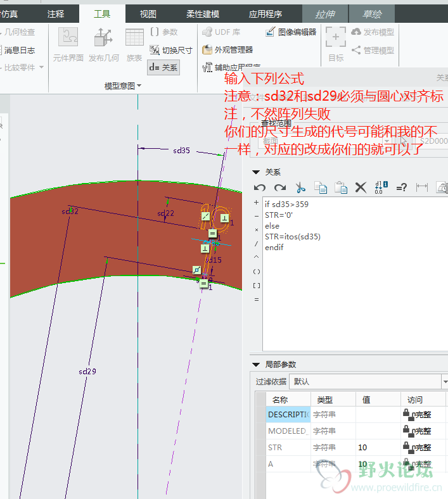The width and height of the screenshot is (448, 499).
Task: Insert equals sign in relations editor
Action: pyautogui.click(x=257, y=300)
